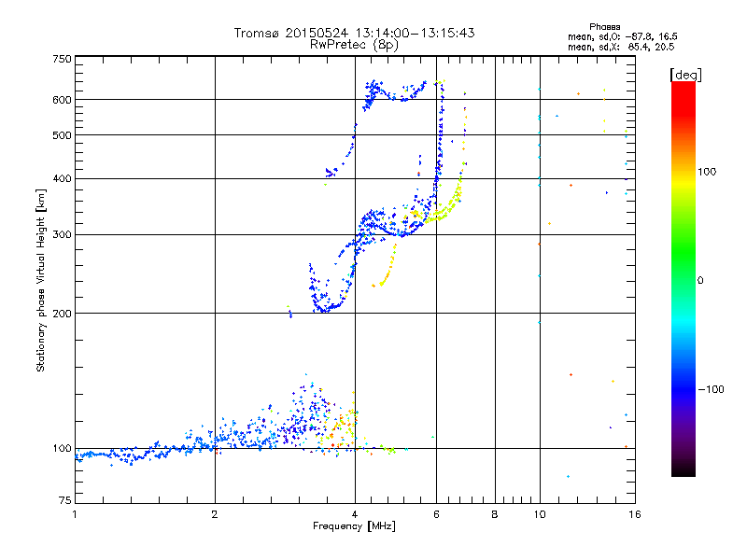Viewport: 747px width, 560px height.
Task: Click the blue top trace above 600 km
Action: coord(393,94)
